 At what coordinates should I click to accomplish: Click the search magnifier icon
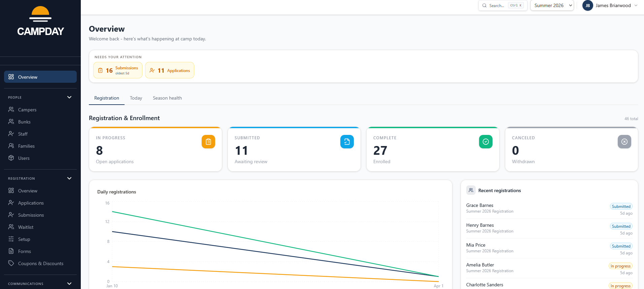(x=484, y=5)
